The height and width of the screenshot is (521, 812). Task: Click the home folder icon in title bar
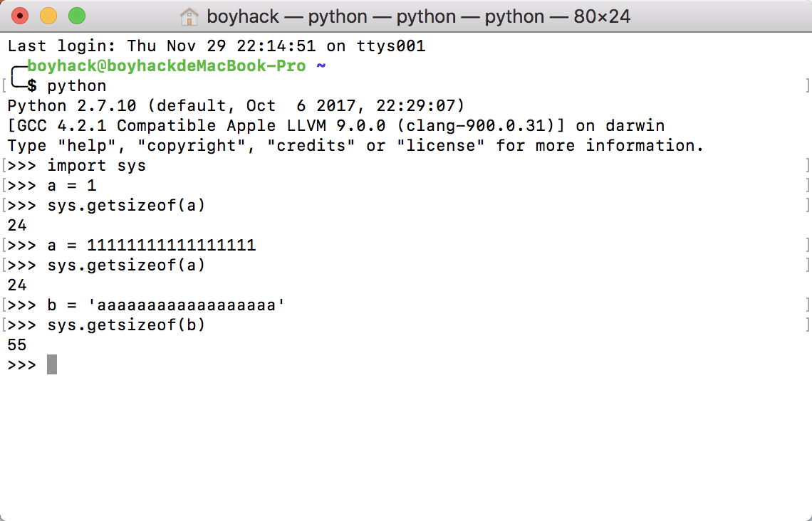pyautogui.click(x=189, y=16)
